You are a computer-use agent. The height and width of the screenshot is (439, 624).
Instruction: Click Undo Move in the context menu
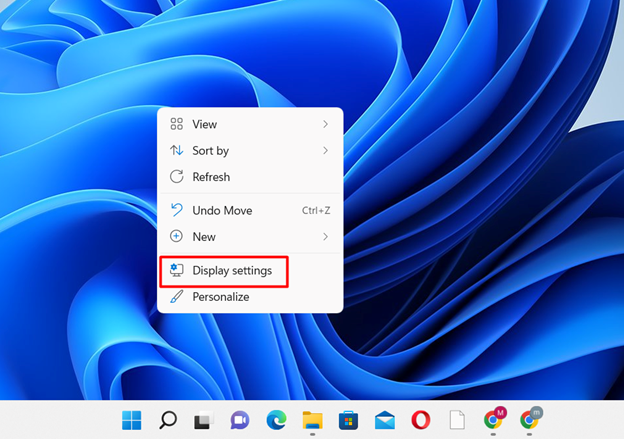[222, 211]
